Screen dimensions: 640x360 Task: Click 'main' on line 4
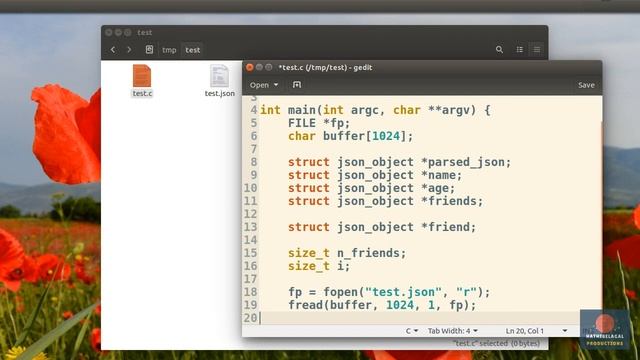(x=302, y=110)
